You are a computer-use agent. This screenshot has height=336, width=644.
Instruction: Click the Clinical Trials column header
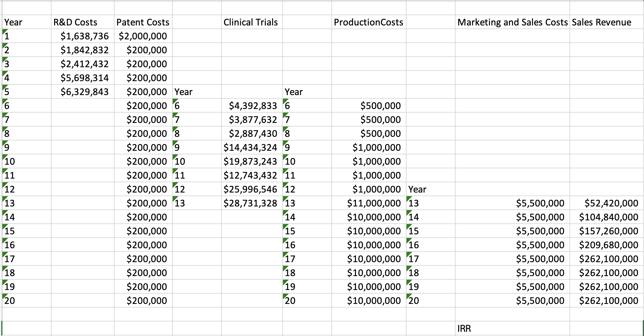point(252,22)
